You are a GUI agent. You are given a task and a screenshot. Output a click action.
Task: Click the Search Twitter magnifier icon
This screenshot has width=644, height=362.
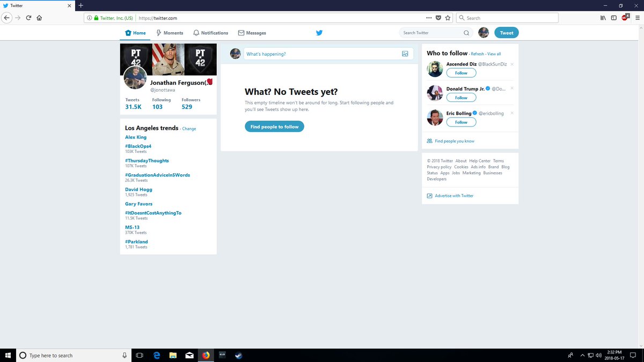pos(466,33)
